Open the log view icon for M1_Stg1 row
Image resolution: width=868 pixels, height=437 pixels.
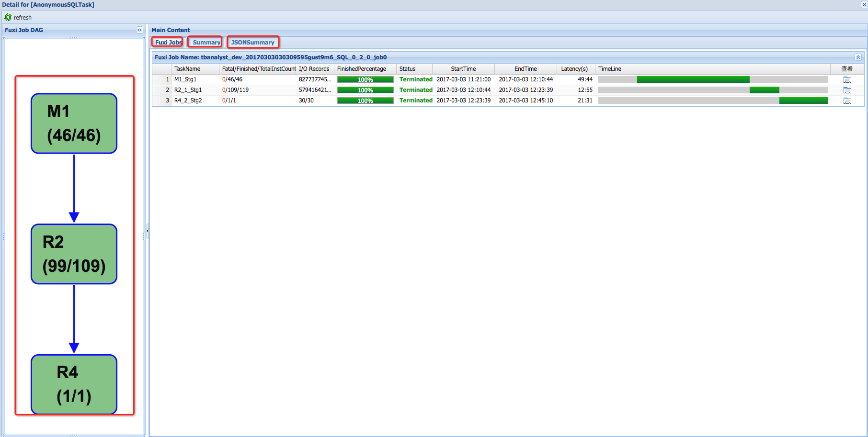[847, 79]
